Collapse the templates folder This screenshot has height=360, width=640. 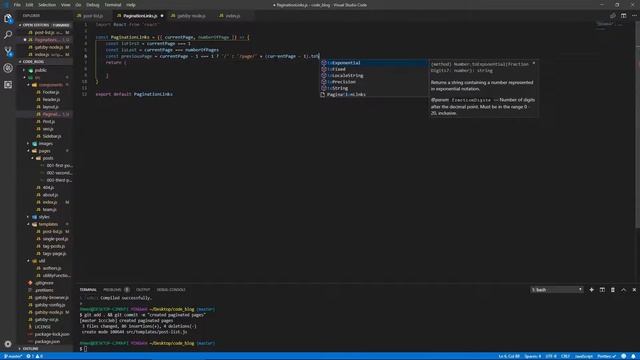[48, 224]
